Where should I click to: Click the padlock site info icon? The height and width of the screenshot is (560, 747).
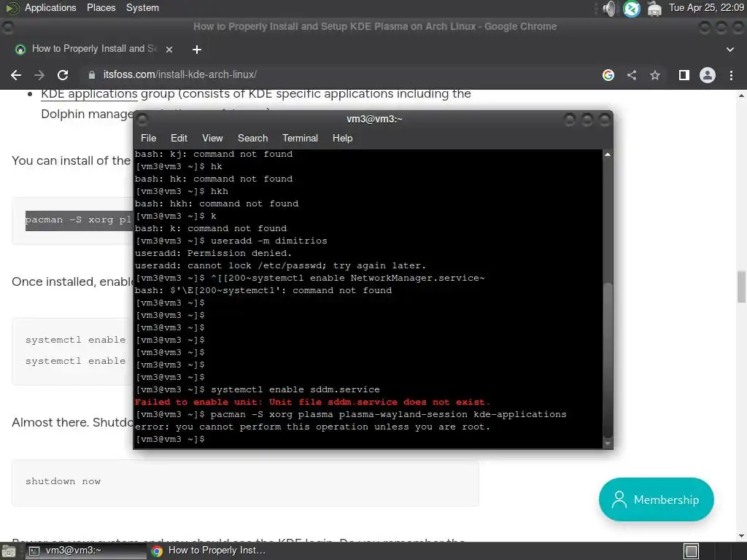coord(91,75)
